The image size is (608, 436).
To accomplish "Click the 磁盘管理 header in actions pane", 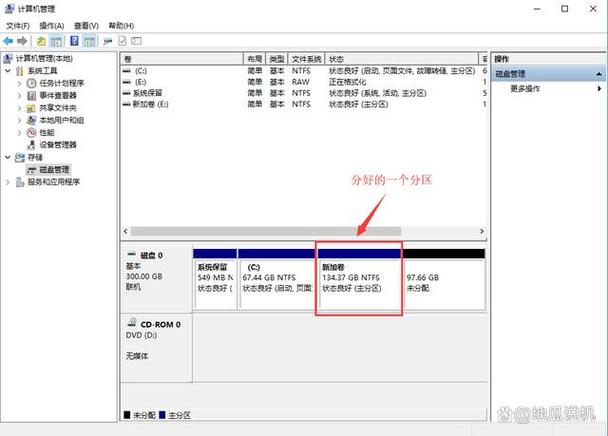I will click(549, 74).
